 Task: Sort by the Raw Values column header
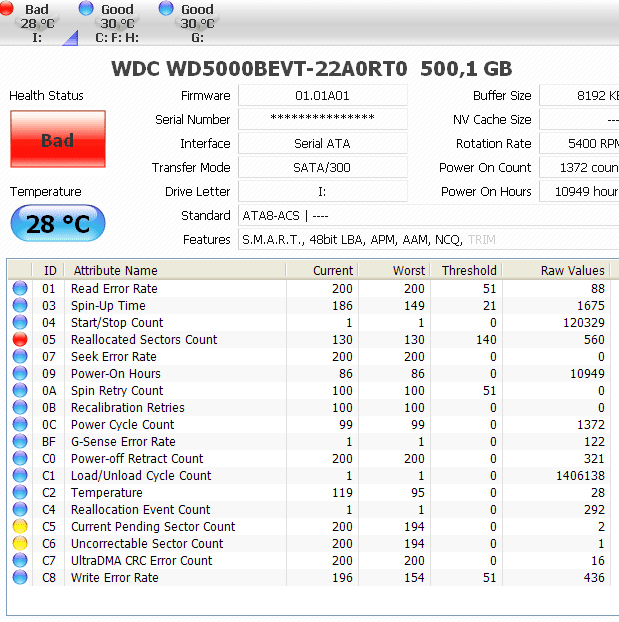[556, 270]
